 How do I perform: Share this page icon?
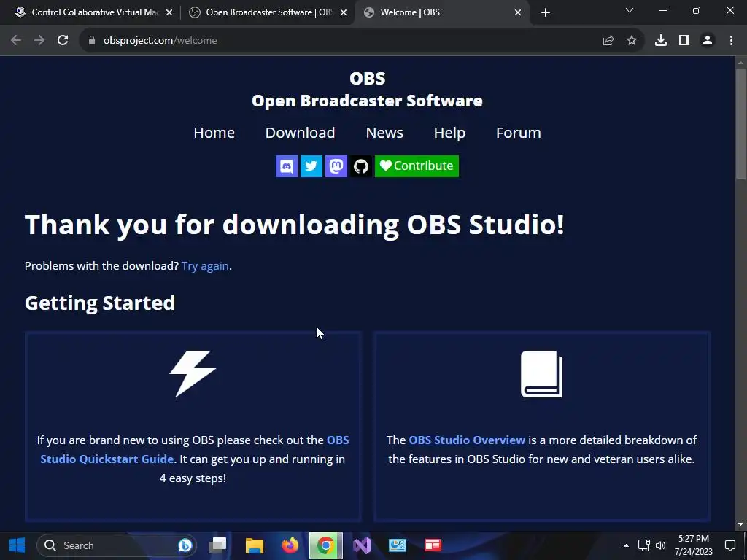[608, 41]
